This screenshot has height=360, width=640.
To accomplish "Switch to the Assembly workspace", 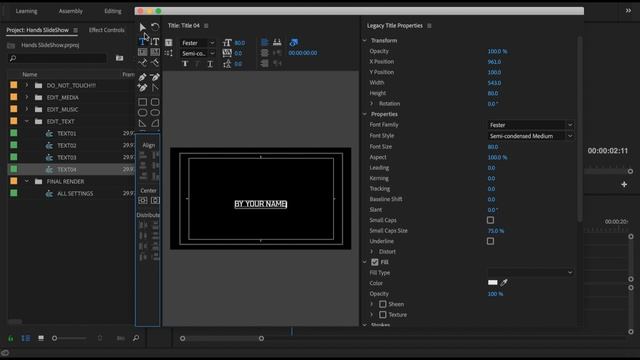I will [x=71, y=11].
